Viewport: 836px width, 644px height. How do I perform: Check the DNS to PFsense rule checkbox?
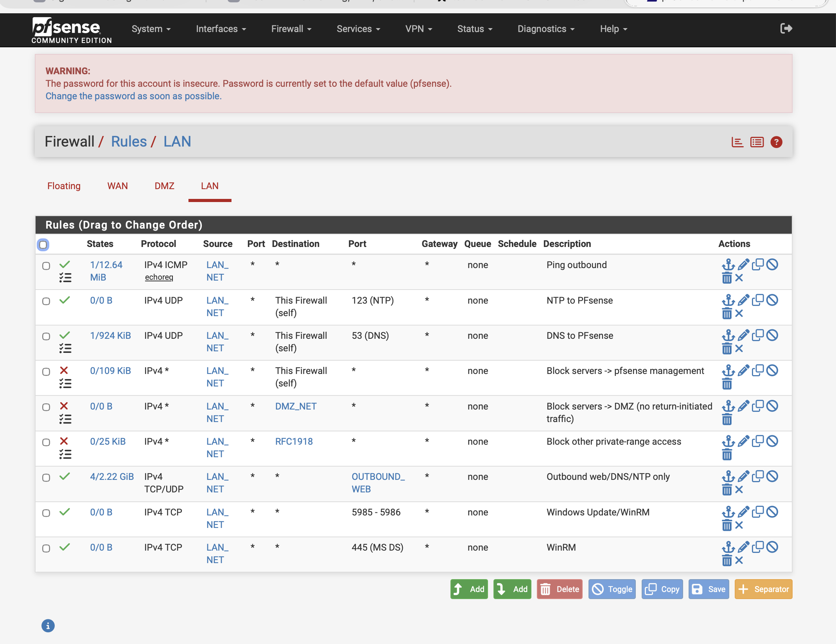click(x=46, y=336)
